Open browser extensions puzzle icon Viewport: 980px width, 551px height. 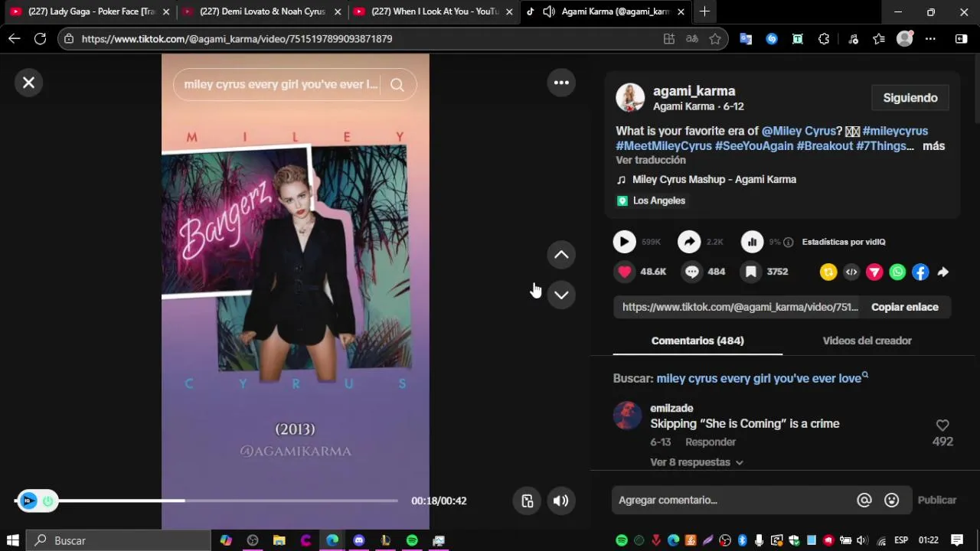824,38
